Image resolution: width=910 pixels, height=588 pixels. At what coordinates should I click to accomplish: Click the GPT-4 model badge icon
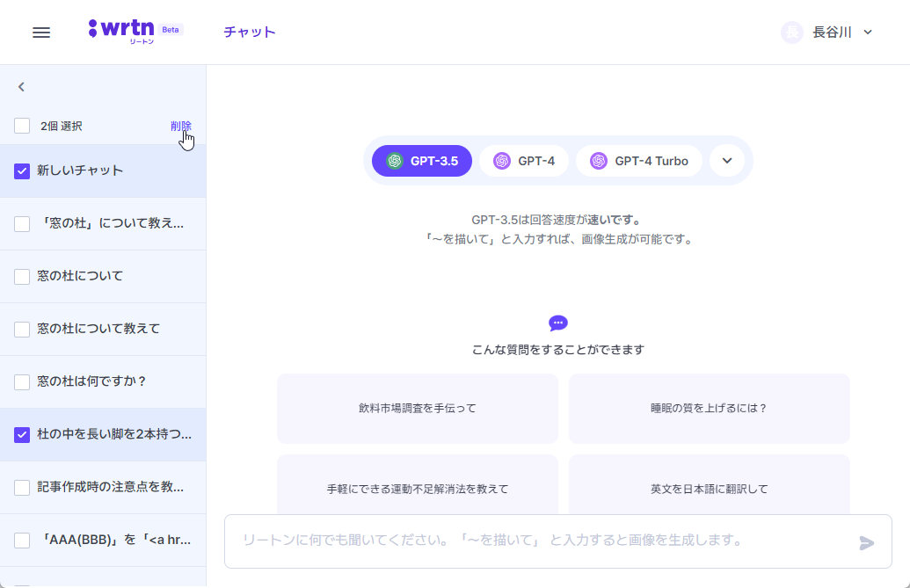(x=504, y=161)
